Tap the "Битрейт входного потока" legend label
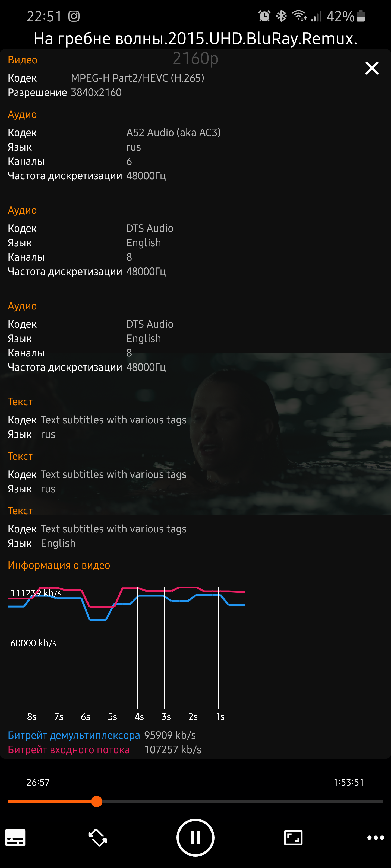This screenshot has width=391, height=868. [69, 749]
